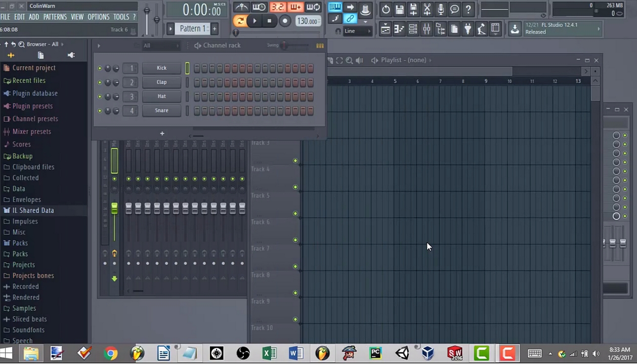Click the save project icon
The image size is (637, 364).
(400, 9)
